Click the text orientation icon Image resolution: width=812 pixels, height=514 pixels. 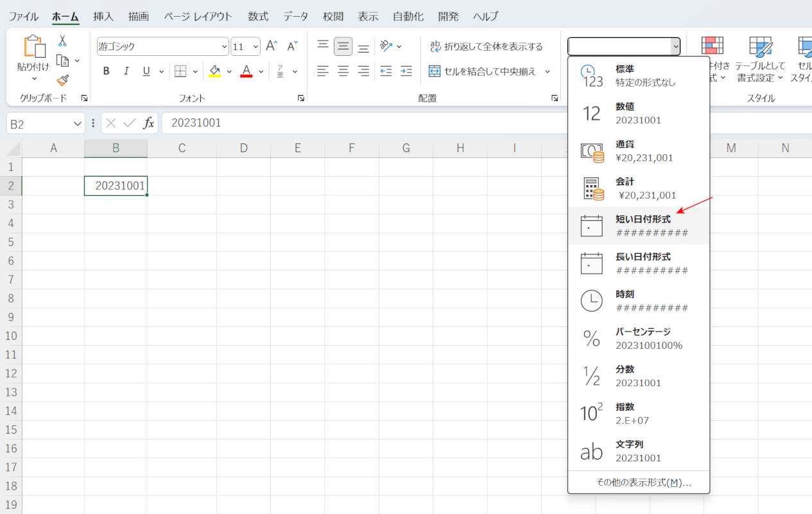(x=386, y=46)
